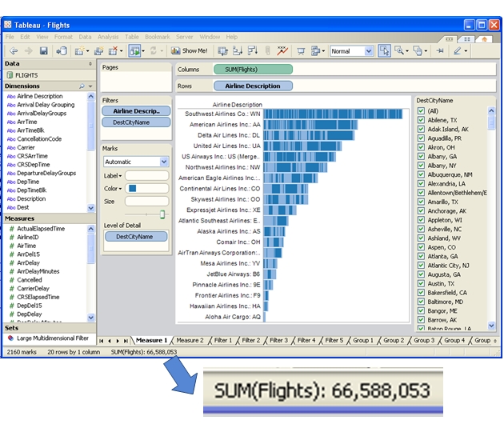Click the Save disk icon
This screenshot has width=504, height=440.
[x=43, y=50]
